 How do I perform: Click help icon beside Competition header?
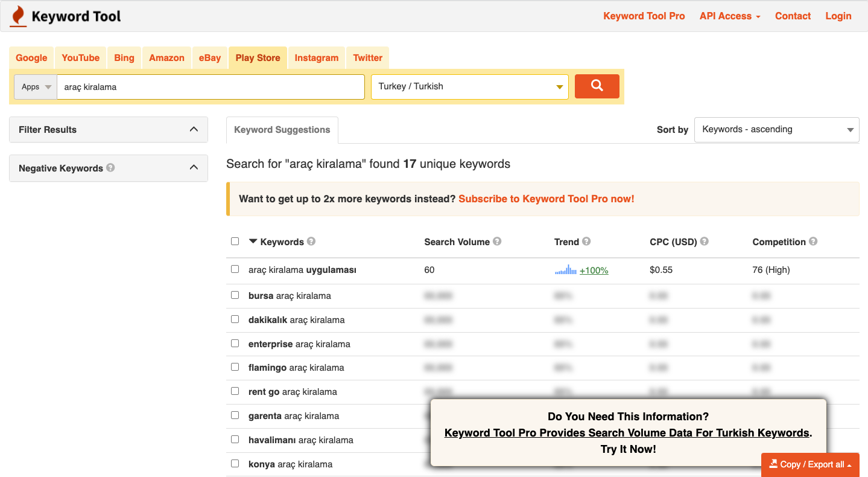(x=813, y=242)
